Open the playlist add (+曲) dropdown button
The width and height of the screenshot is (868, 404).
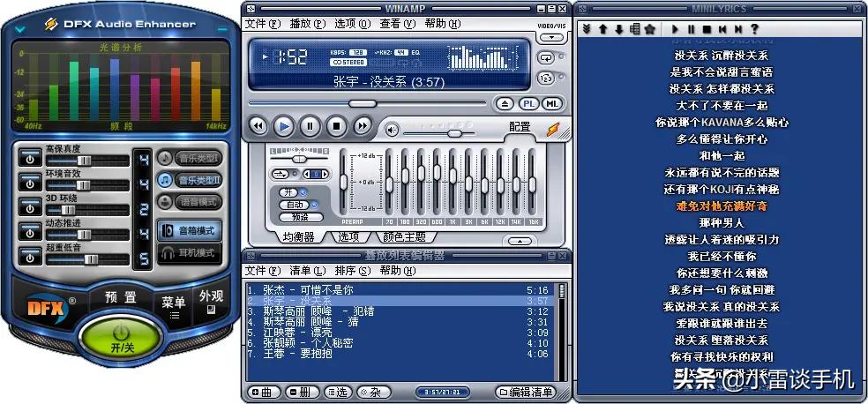pos(262,393)
